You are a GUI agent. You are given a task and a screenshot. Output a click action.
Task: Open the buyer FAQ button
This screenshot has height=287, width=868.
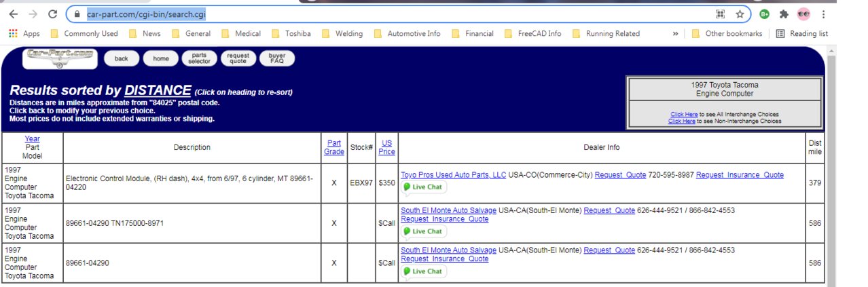pos(277,58)
